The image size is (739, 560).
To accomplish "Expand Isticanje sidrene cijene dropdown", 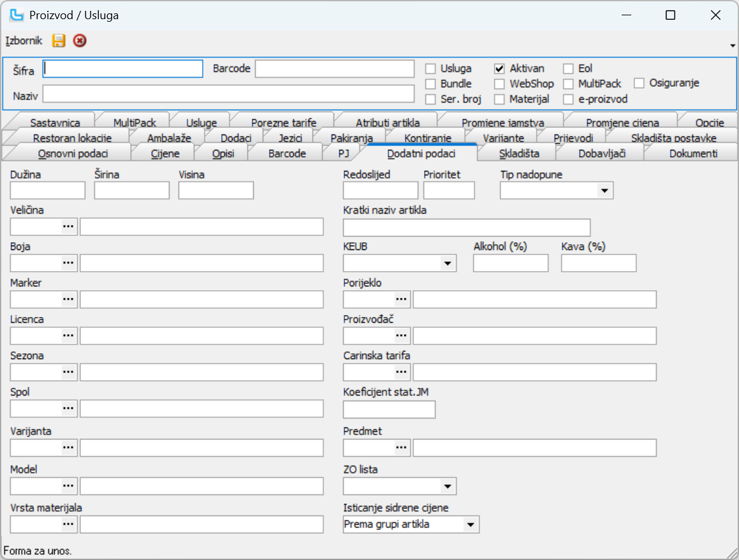I will pos(470,524).
